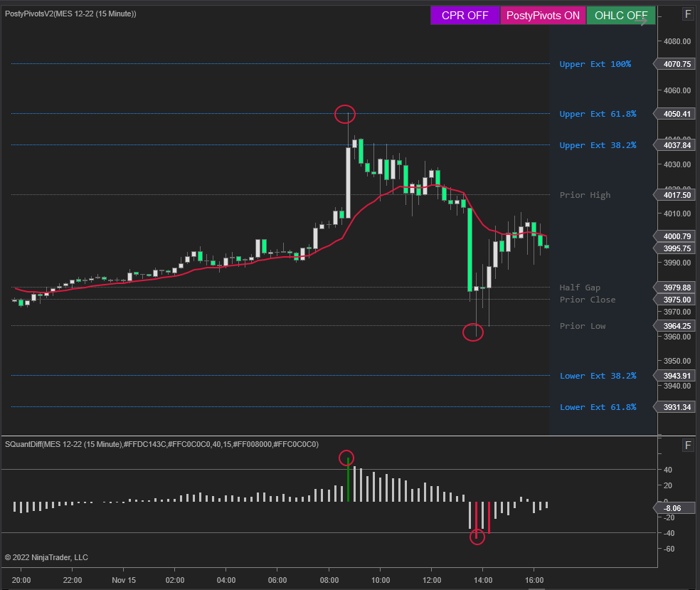
Task: Click the F button on the SQuantDiff panel
Action: pos(688,446)
